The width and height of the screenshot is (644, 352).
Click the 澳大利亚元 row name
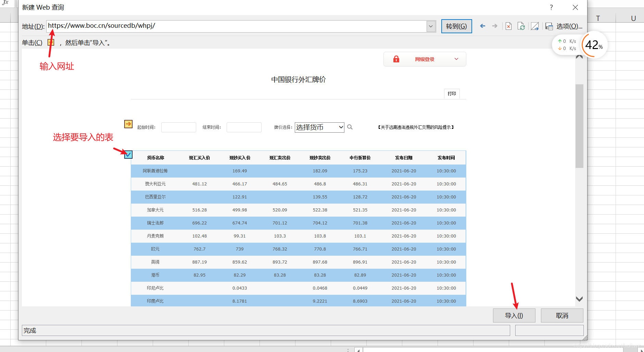pos(155,184)
